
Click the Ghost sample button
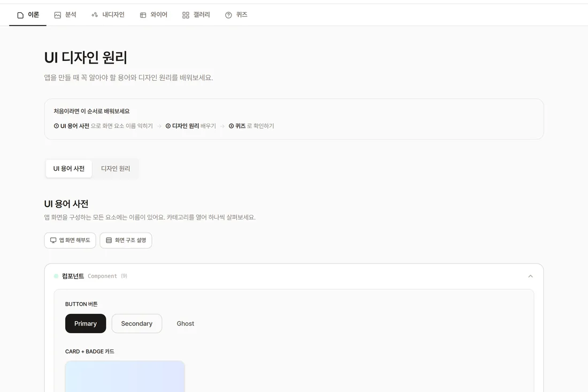[185, 324]
